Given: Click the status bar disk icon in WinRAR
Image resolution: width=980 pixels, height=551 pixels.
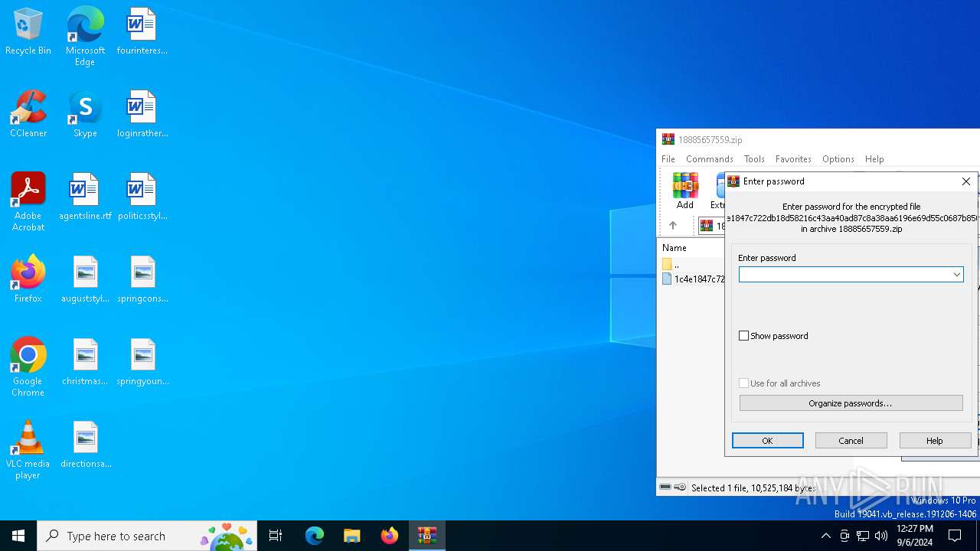Looking at the screenshot, I should [665, 487].
